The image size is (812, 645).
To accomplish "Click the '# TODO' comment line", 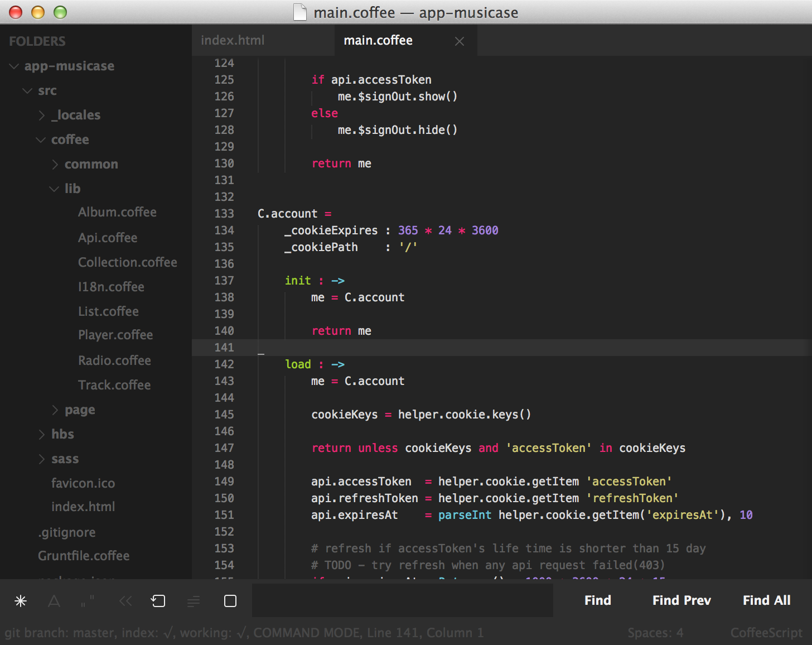I will pyautogui.click(x=488, y=565).
